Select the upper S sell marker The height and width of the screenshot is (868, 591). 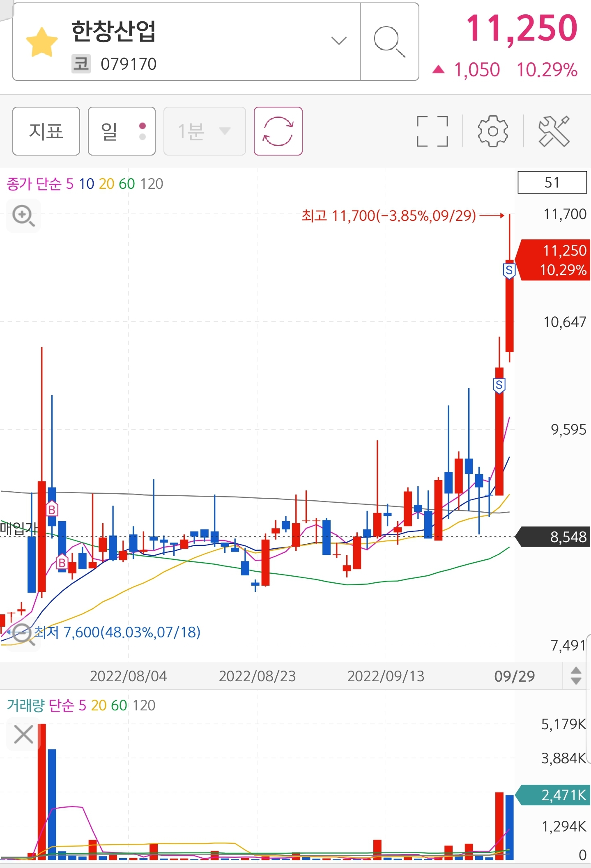point(509,270)
